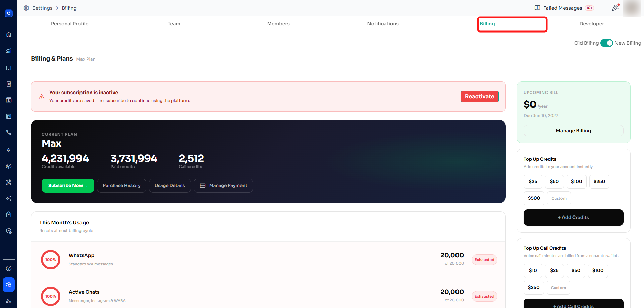Switch the Old Billing / New Billing toggle
This screenshot has width=644, height=308.
point(606,43)
